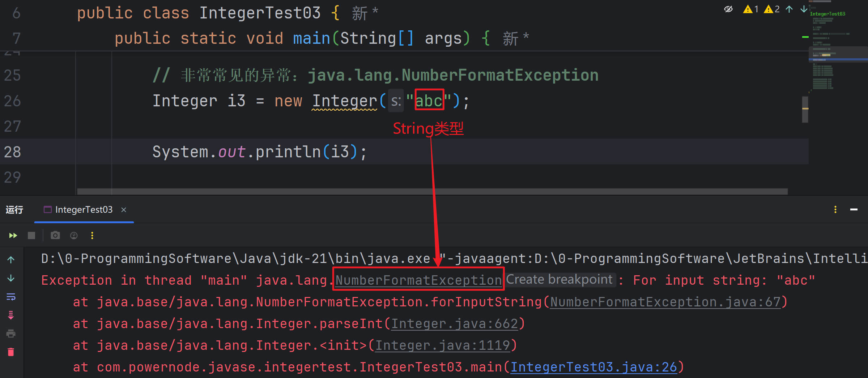Print the console output

[11, 334]
